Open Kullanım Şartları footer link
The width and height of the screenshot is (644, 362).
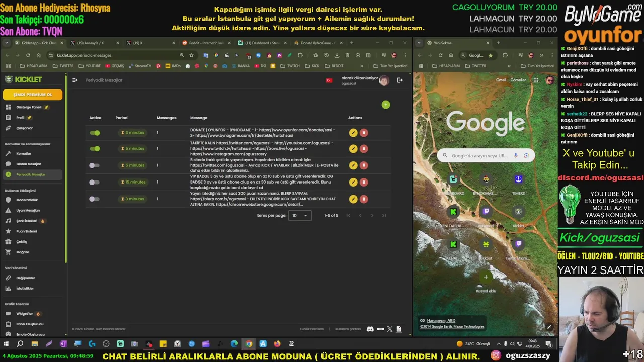[x=348, y=329]
